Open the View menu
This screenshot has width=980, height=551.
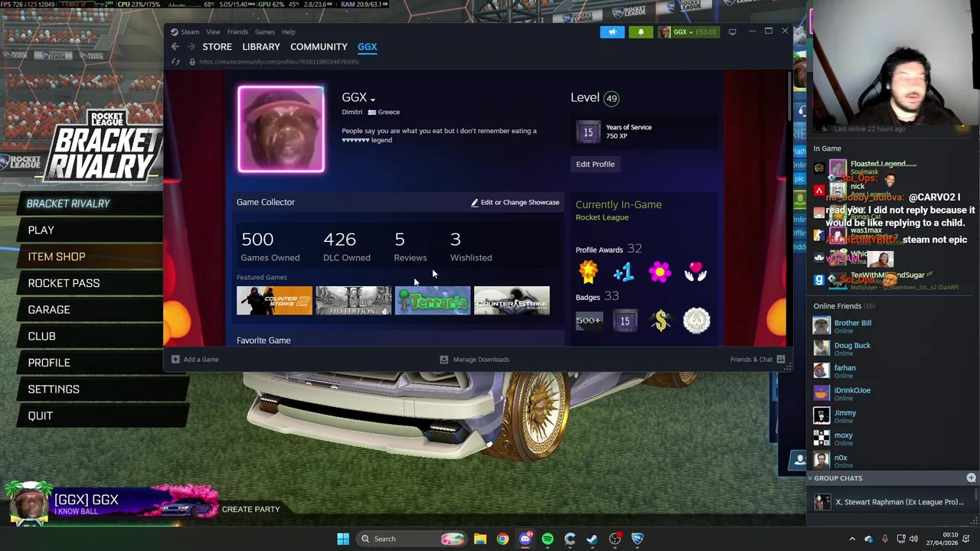tap(213, 32)
